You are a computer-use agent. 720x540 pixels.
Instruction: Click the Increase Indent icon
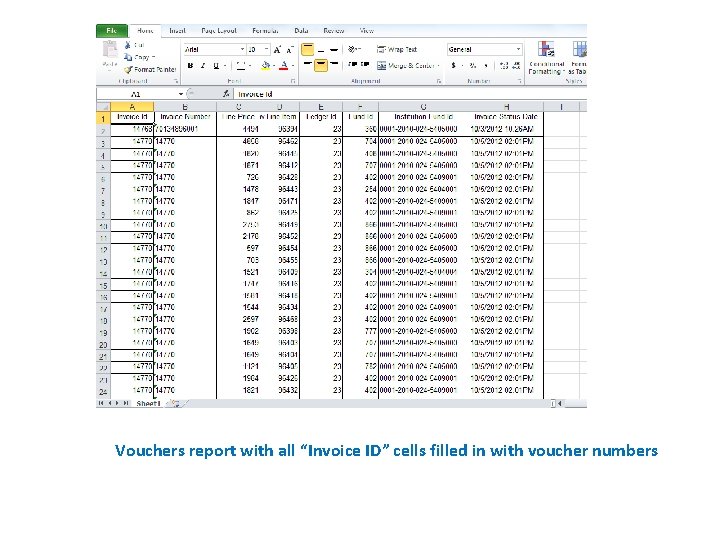(365, 64)
